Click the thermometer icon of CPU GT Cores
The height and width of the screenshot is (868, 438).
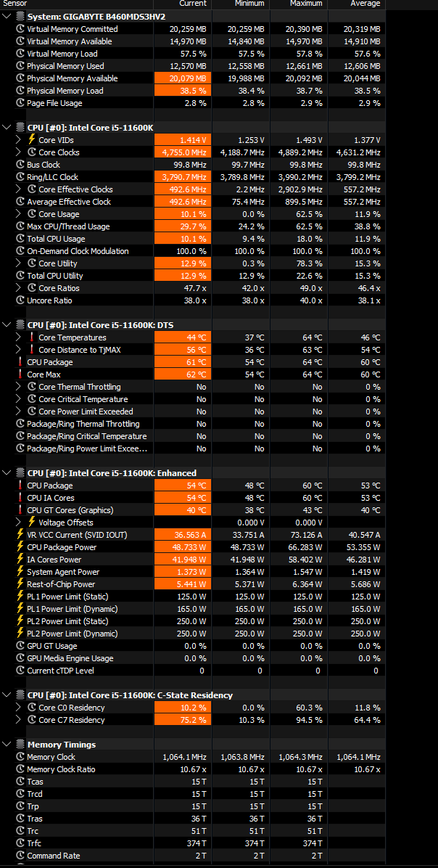click(20, 509)
